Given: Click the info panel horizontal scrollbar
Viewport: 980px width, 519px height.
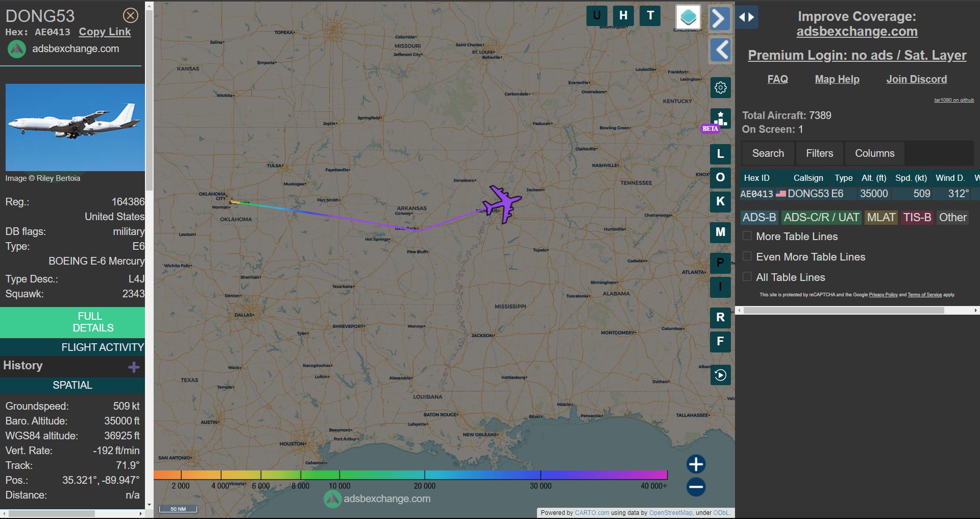Looking at the screenshot, I should pyautogui.click(x=52, y=513).
